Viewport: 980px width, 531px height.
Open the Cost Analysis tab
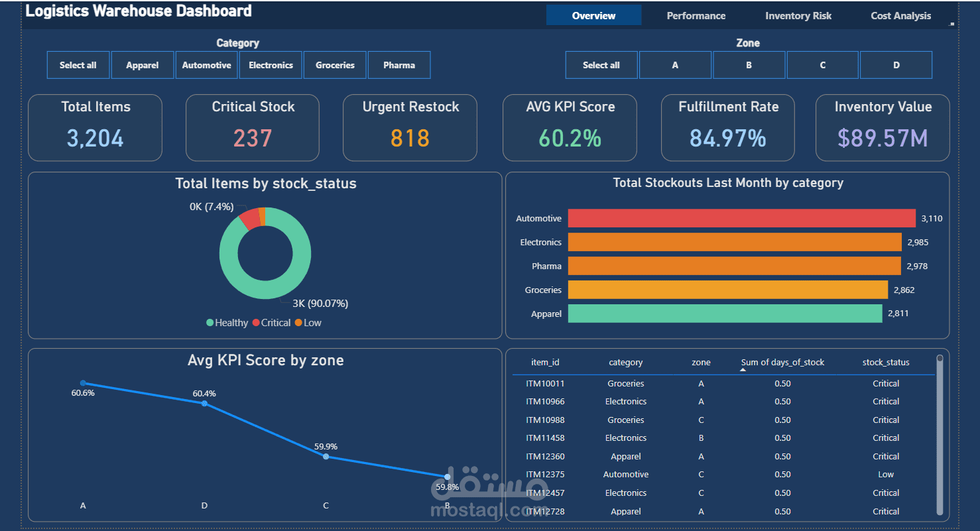900,15
